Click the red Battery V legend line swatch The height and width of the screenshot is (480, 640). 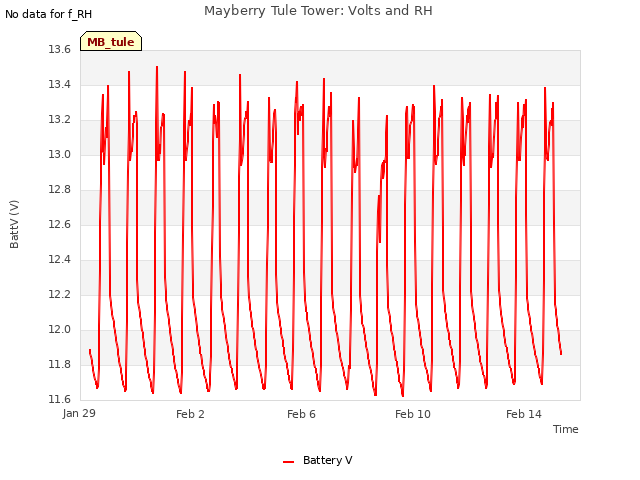(289, 462)
